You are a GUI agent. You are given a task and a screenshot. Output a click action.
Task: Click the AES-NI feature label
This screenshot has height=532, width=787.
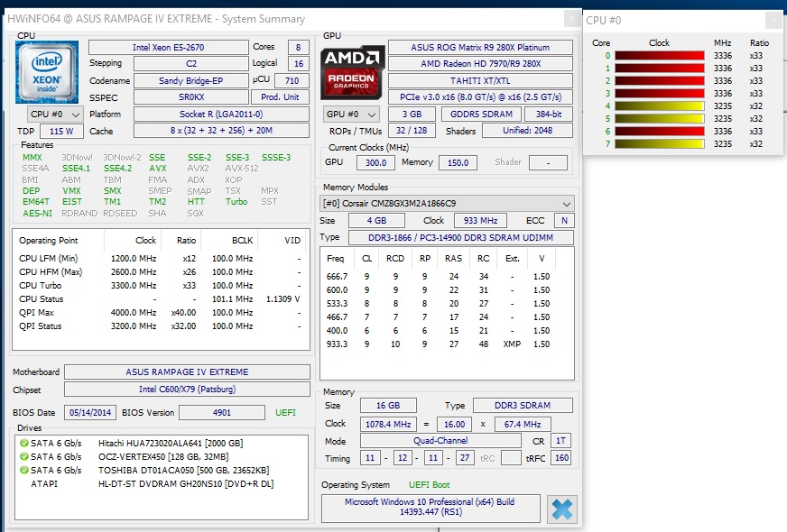37,213
